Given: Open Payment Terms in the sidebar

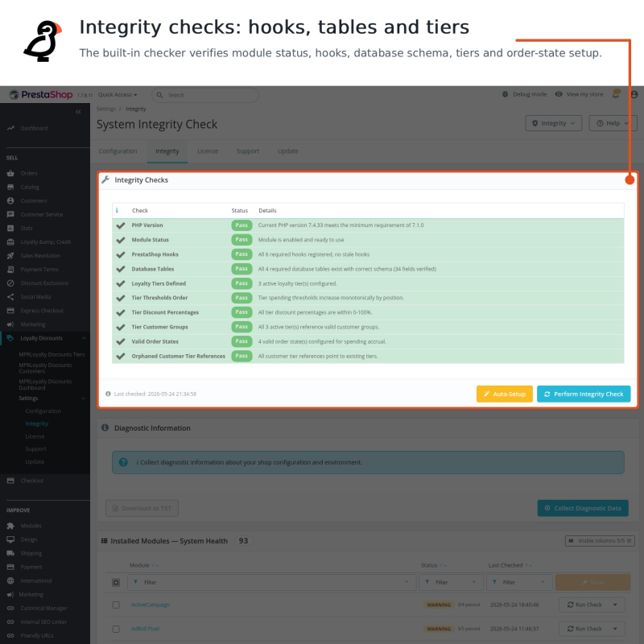Looking at the screenshot, I should pos(39,270).
